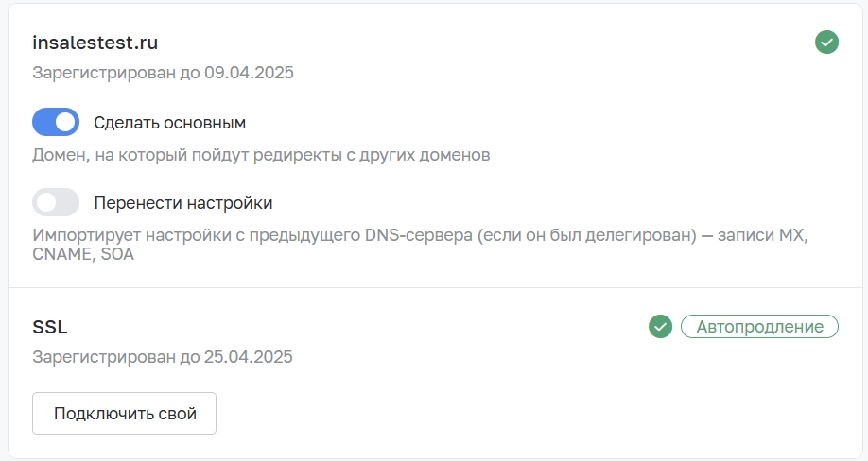The image size is (868, 461).
Task: Click the SSL expiry date 25.04.2025
Action: [248, 357]
